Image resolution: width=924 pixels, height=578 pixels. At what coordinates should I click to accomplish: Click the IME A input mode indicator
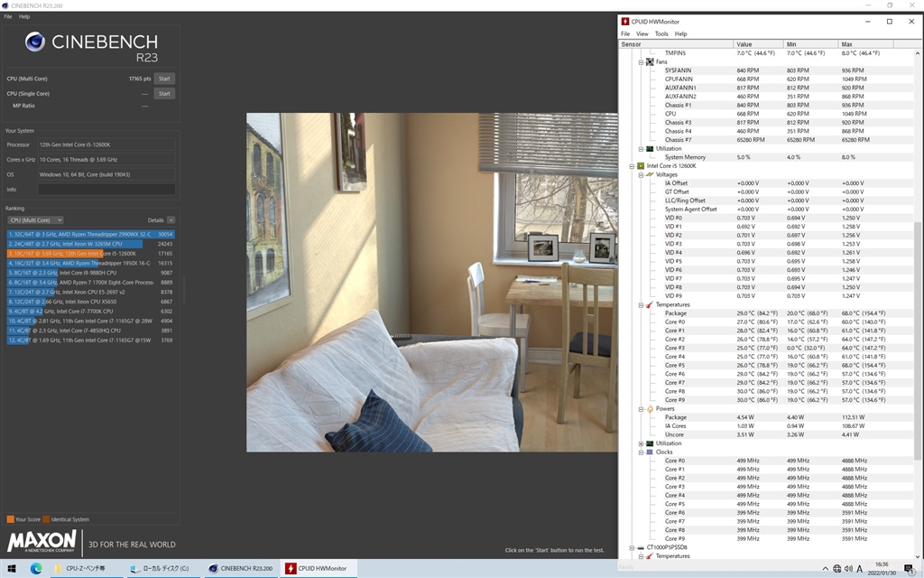coord(860,569)
